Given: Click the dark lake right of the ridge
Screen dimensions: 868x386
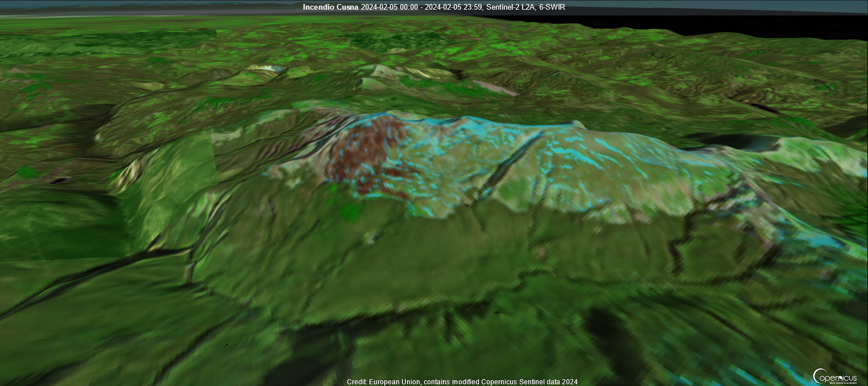Looking at the screenshot, I should point(734,142).
